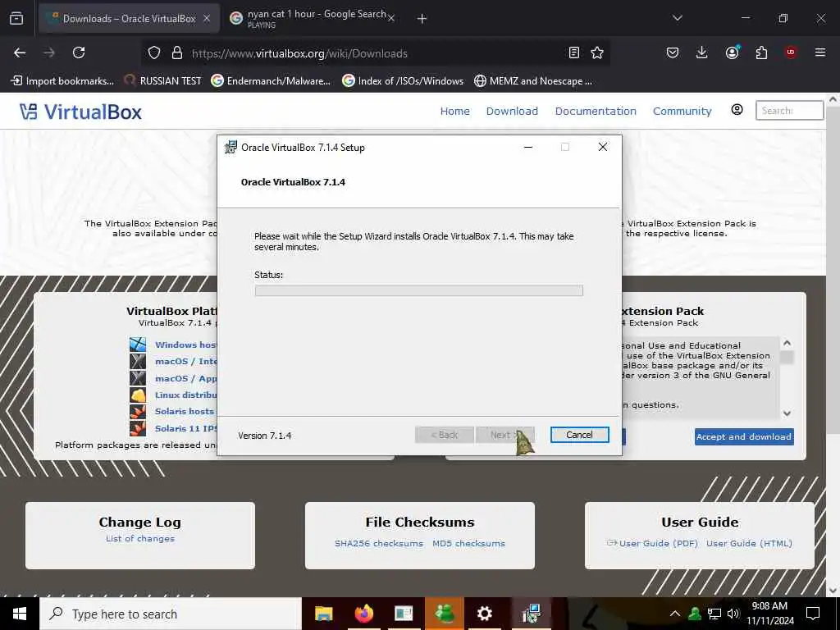Screen dimensions: 840x630
Task: Click the taskbar search box
Action: [171, 614]
